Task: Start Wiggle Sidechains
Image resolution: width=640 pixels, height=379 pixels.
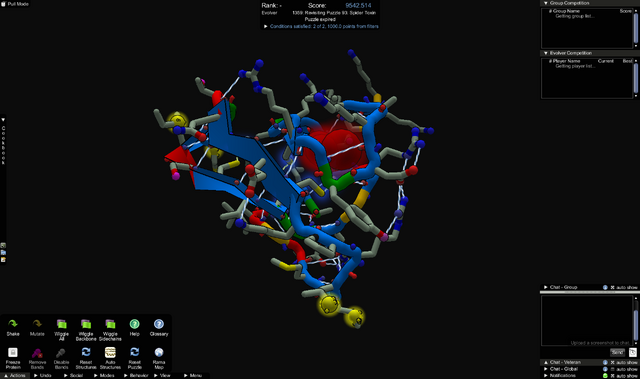Action: 110,330
